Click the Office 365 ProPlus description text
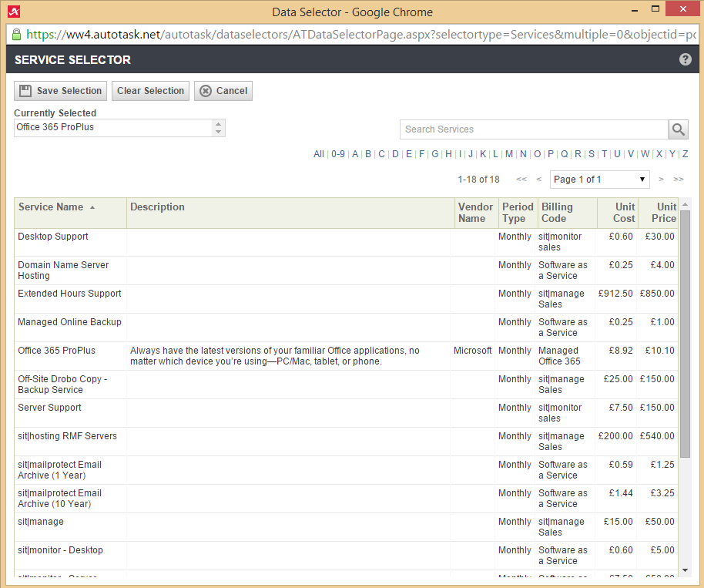Screen dimensions: 704x588 pos(275,356)
